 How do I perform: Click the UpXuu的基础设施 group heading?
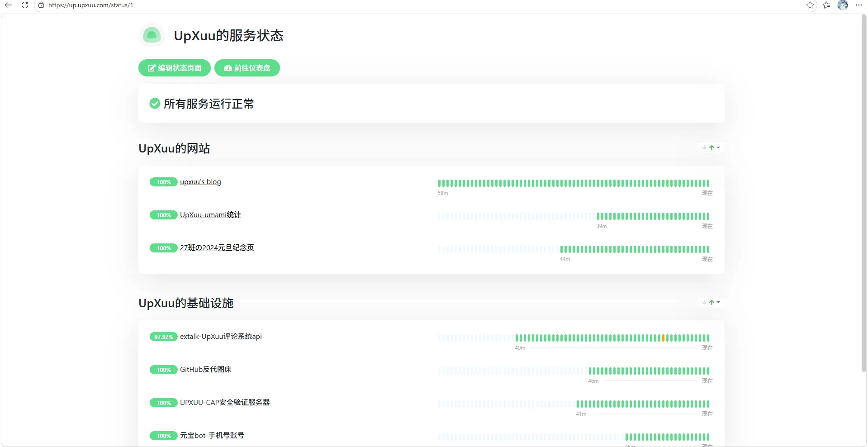tap(186, 303)
